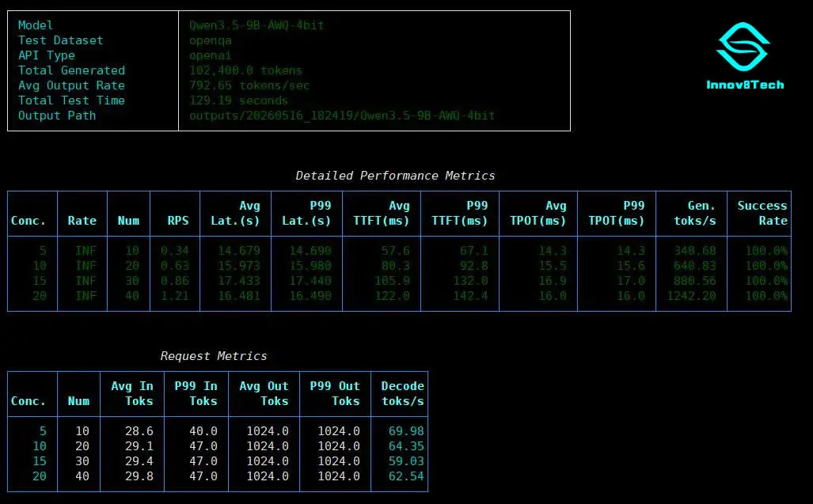Click the Gen. toks/s value 348.68
Image resolution: width=813 pixels, height=504 pixels.
[x=695, y=251]
